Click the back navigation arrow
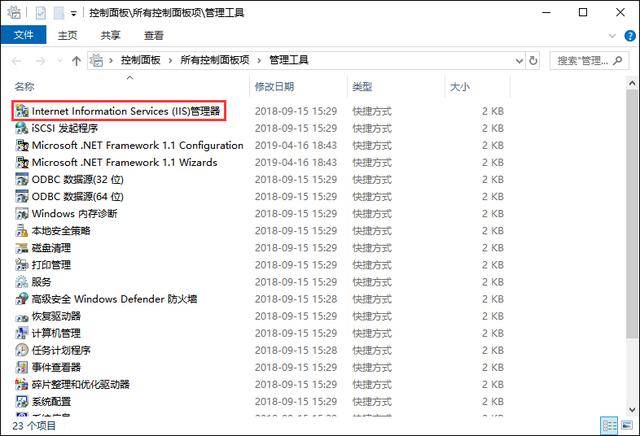The image size is (640, 436). coord(17,61)
